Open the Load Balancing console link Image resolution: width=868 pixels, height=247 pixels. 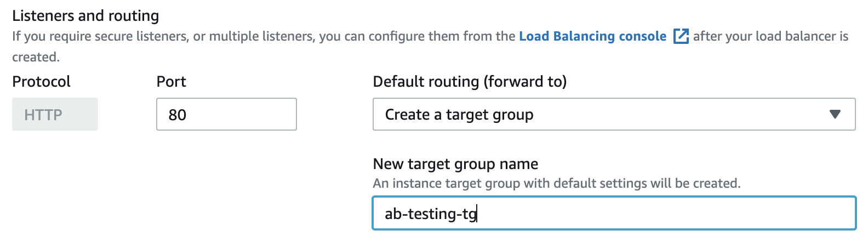pos(592,36)
